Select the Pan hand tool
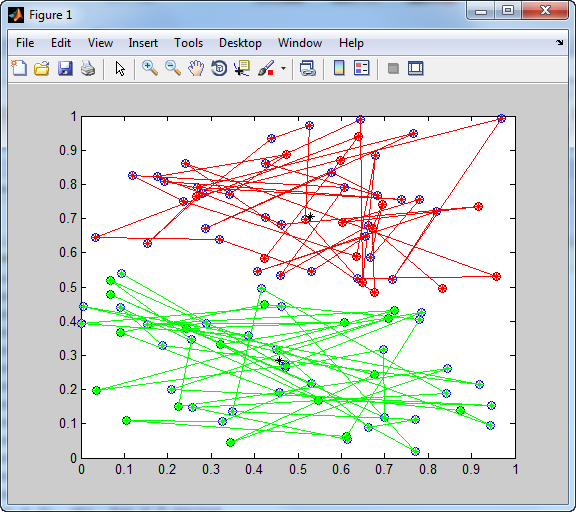 pos(196,68)
